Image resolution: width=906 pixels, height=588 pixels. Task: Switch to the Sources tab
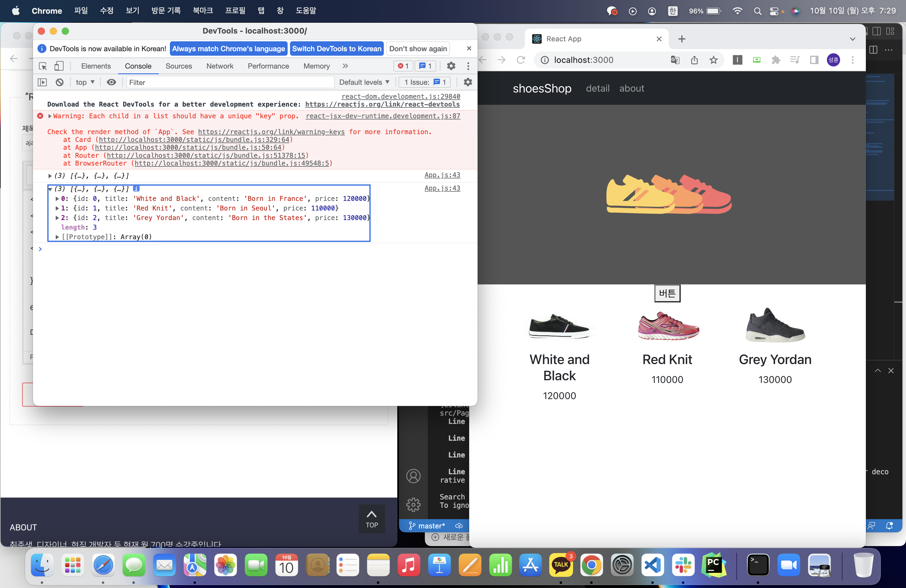tap(179, 66)
